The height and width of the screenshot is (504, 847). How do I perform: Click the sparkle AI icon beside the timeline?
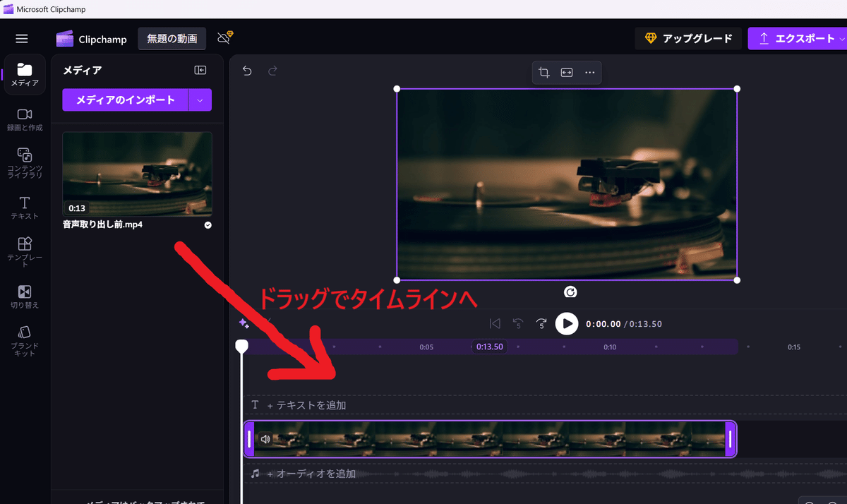242,323
